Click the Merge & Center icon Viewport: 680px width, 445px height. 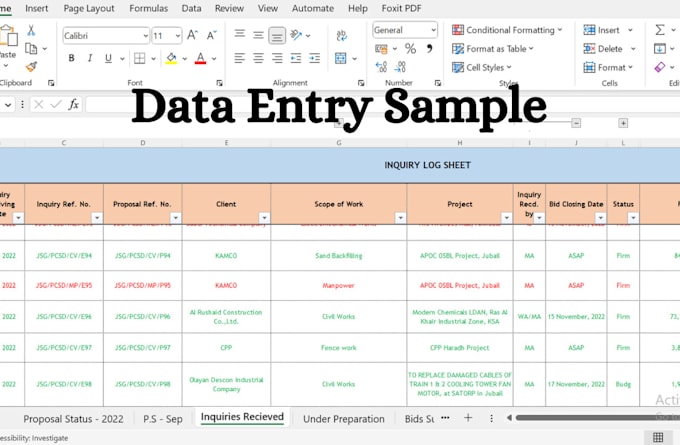click(341, 58)
